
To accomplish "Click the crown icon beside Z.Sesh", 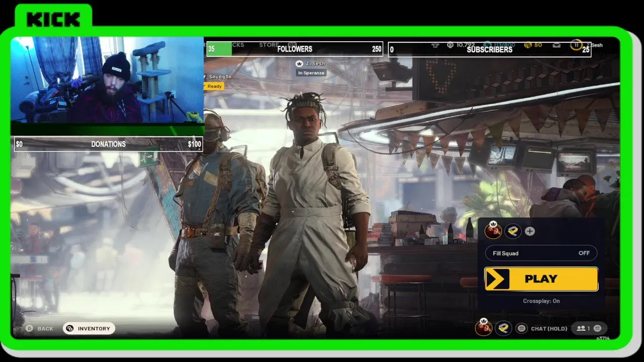I will pos(299,64).
